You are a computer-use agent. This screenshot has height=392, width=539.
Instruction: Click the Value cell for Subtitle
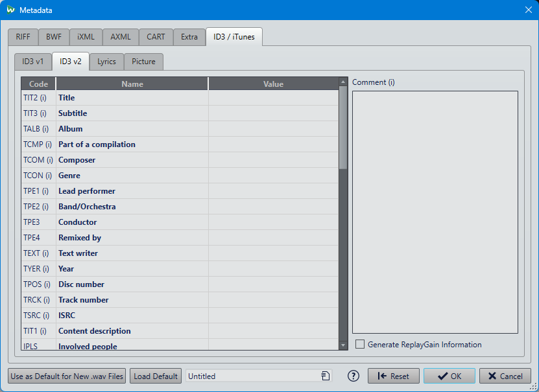coord(274,113)
